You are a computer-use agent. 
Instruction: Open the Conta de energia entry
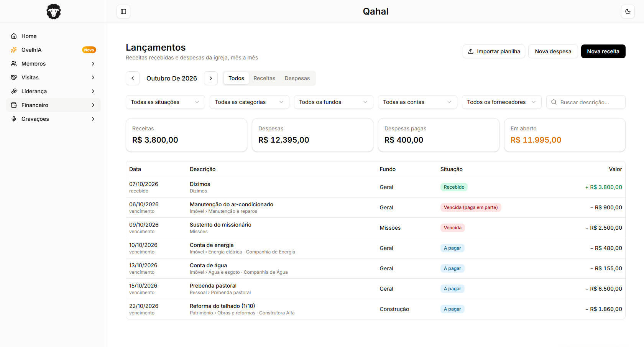376,248
